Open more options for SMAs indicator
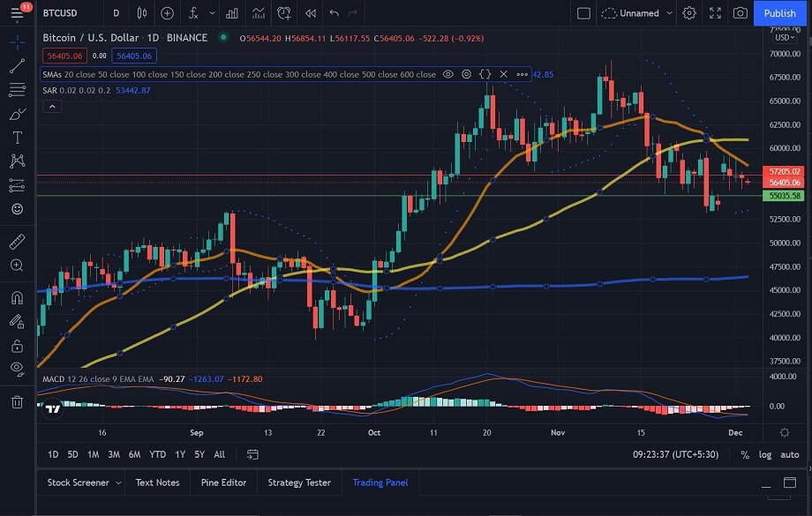The image size is (812, 516). pyautogui.click(x=522, y=74)
